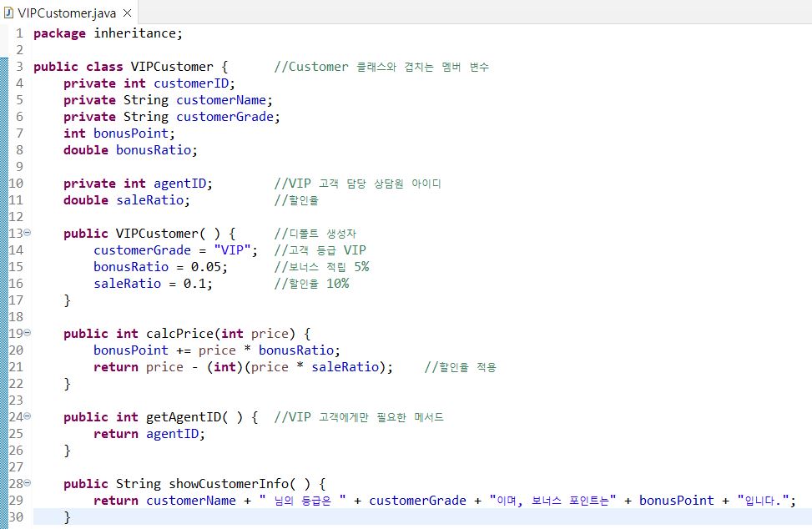Click the '//할인율 적용' comment on line 21
812x529 pixels.
(460, 367)
